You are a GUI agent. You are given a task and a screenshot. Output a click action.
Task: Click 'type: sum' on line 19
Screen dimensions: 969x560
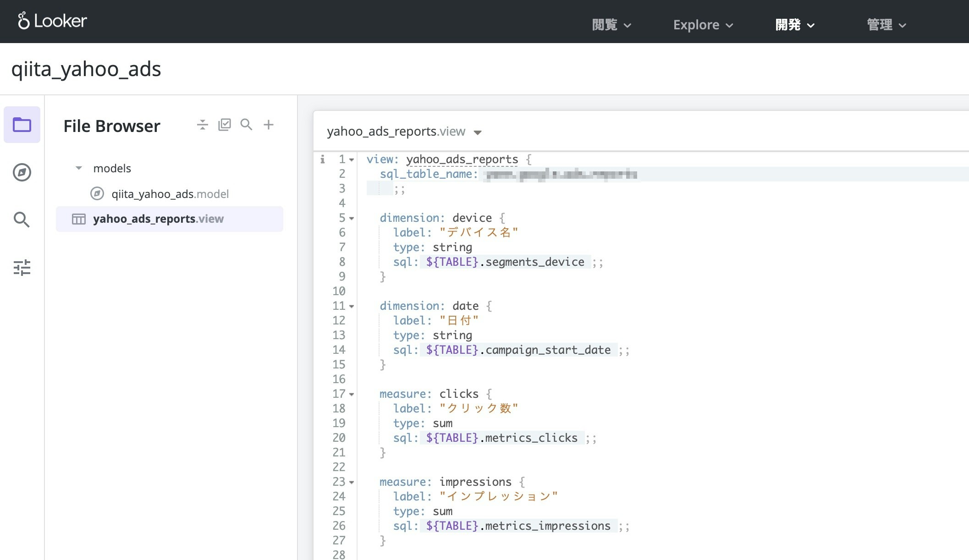[423, 423]
